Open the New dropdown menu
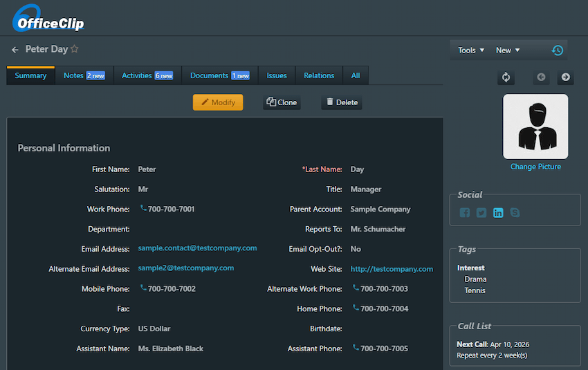 pos(508,50)
